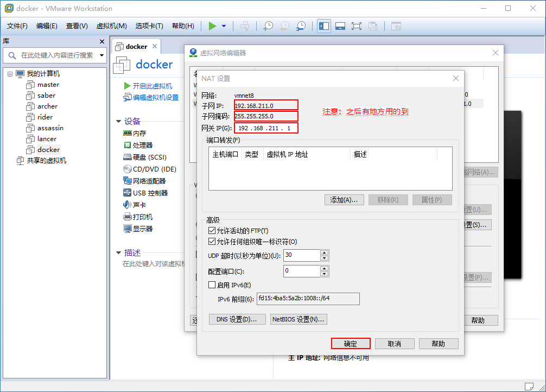Click the green power-on play icon

point(212,26)
